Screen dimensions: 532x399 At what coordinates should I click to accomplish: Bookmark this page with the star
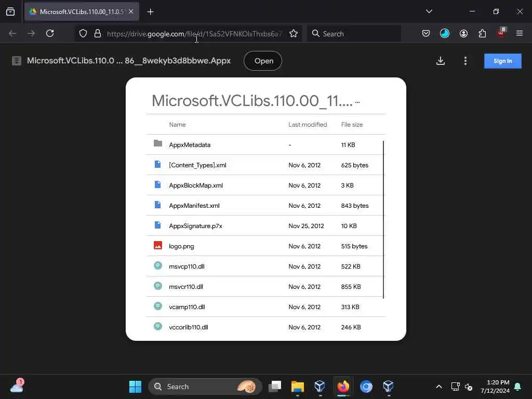point(294,34)
